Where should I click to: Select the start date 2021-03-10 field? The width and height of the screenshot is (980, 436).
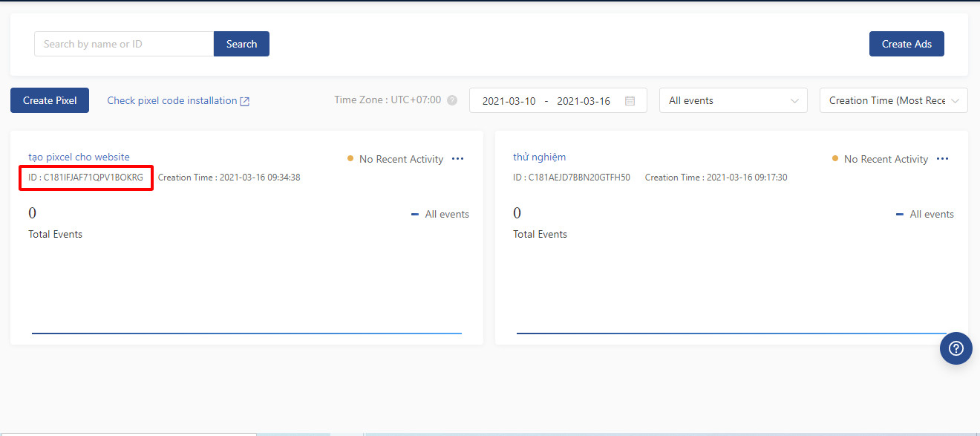click(x=509, y=101)
